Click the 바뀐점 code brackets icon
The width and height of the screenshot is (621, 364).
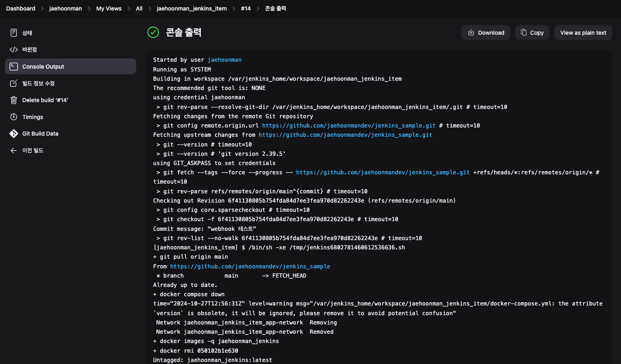click(x=14, y=50)
